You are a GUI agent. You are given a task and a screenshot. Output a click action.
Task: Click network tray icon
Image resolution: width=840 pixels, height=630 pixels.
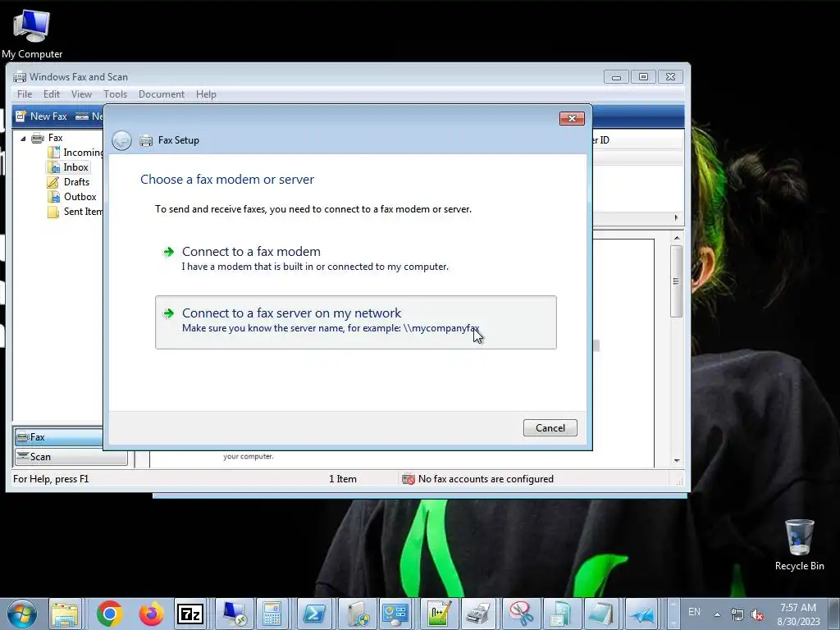737,614
